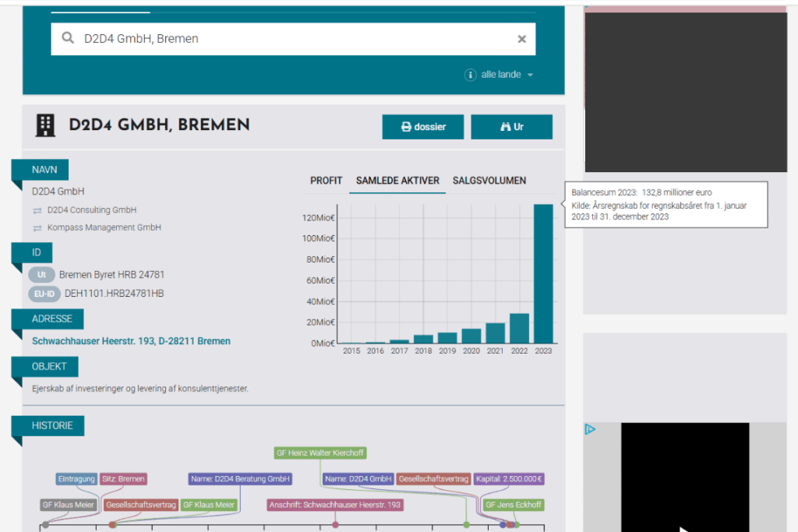798x532 pixels.
Task: Open the SALGSVOLUMEN tab
Action: tap(489, 181)
